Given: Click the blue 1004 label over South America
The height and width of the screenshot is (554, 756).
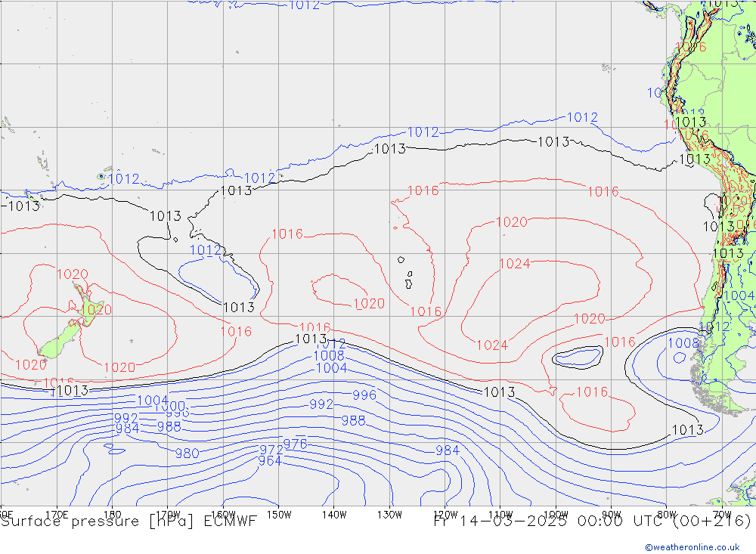Looking at the screenshot, I should tap(739, 296).
